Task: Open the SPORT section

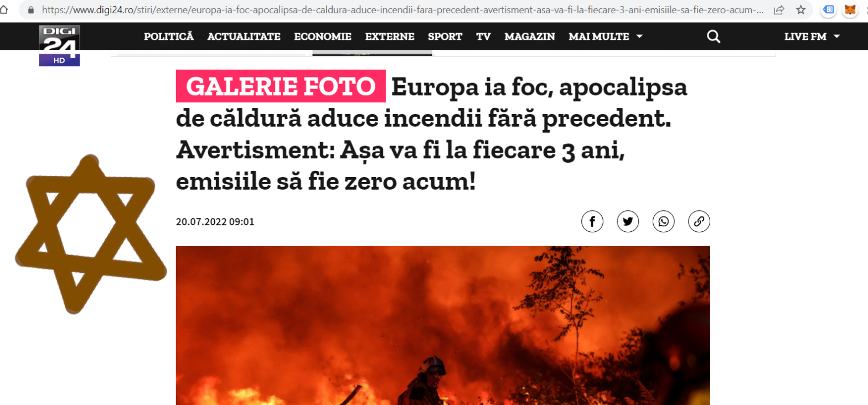Action: [x=445, y=37]
